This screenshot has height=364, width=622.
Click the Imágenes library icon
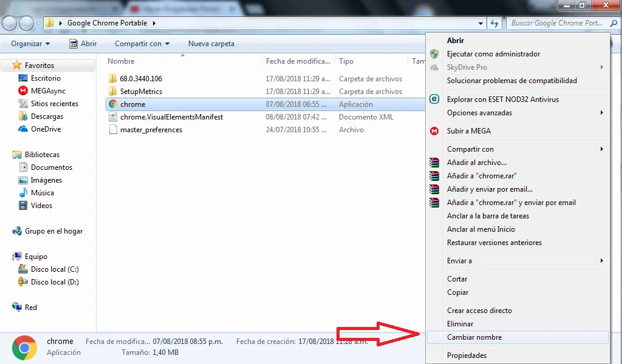pos(23,180)
